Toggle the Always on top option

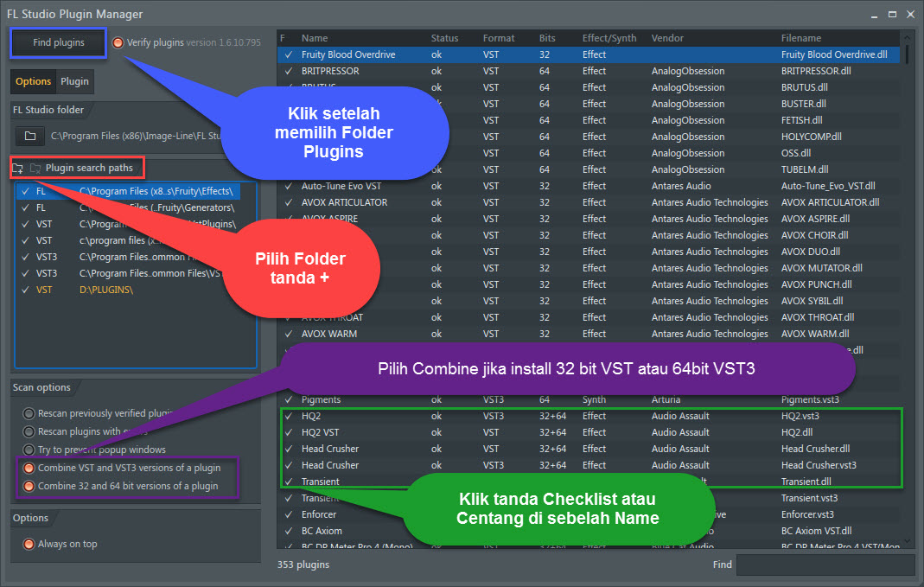click(x=29, y=544)
